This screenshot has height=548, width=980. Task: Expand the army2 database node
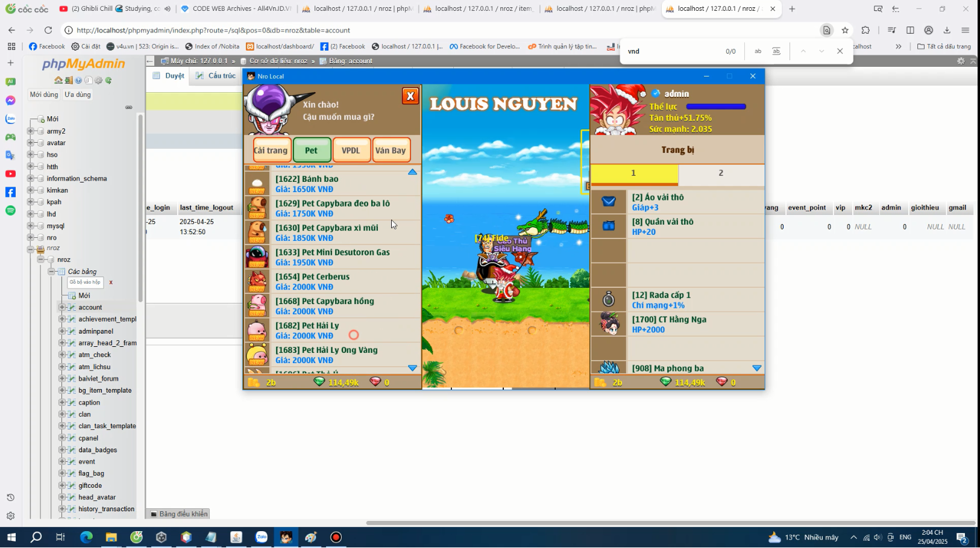point(31,131)
